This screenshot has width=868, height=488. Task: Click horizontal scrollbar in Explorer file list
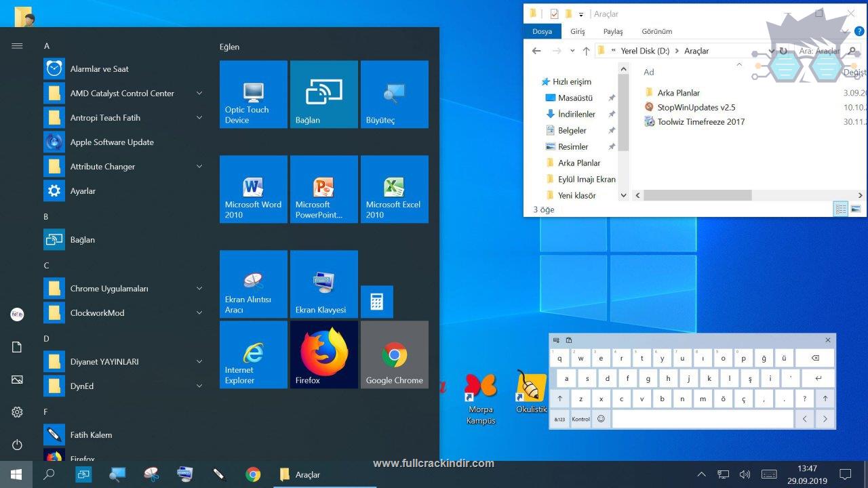pos(697,195)
